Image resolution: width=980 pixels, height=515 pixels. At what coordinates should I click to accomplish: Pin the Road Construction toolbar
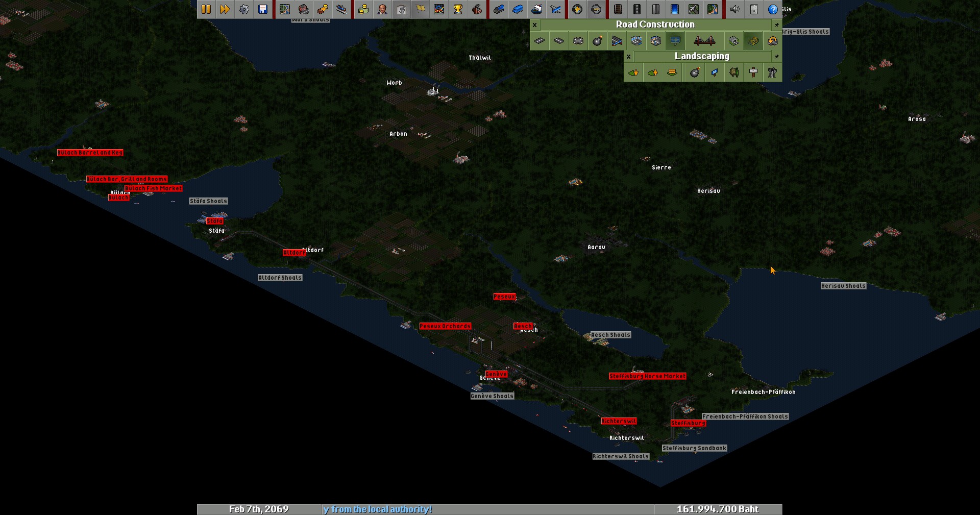(777, 24)
